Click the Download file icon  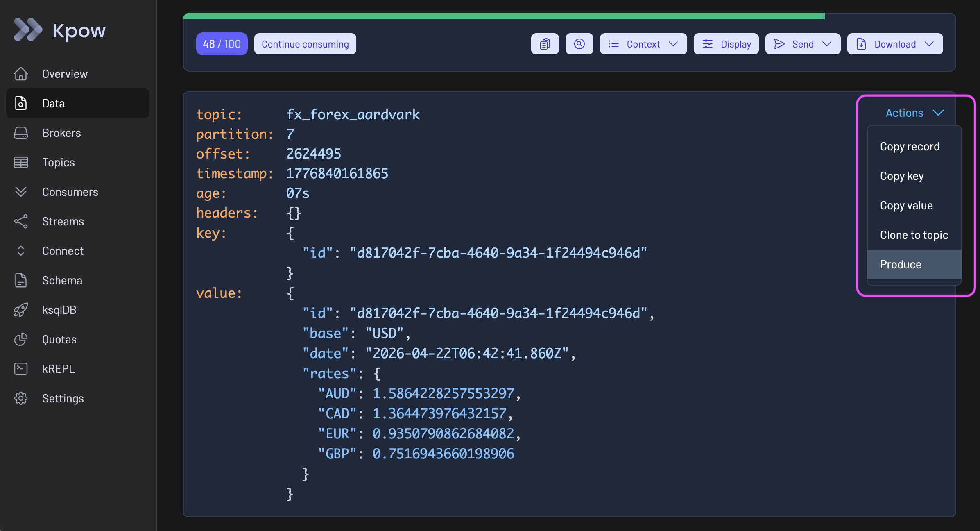[861, 44]
